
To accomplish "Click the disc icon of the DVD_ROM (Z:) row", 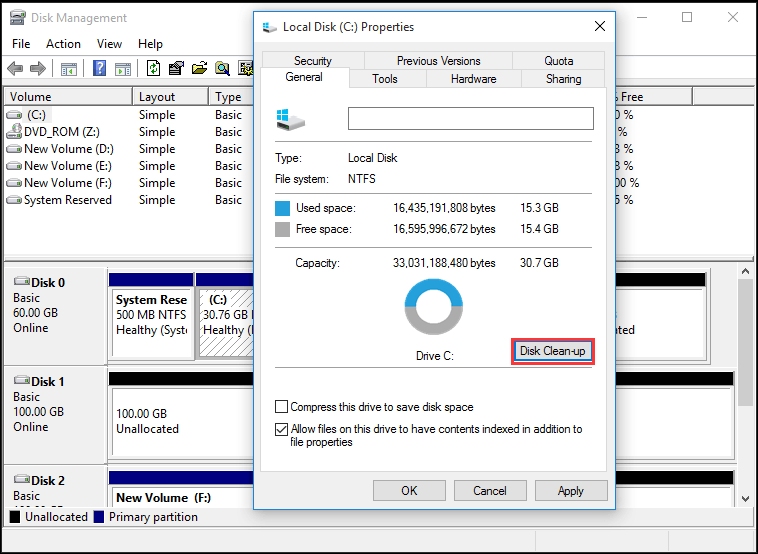I will [14, 131].
